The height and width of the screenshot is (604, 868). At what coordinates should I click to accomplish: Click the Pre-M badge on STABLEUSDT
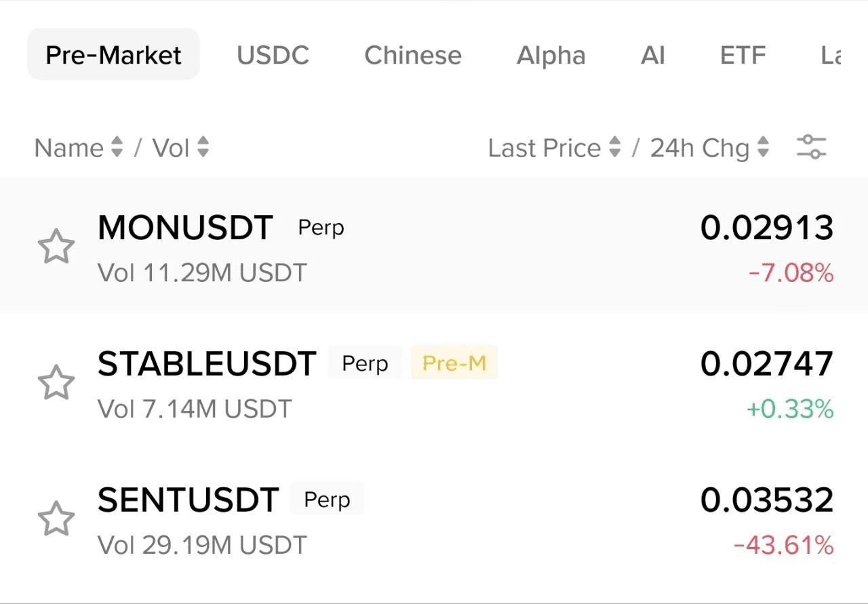pyautogui.click(x=454, y=363)
